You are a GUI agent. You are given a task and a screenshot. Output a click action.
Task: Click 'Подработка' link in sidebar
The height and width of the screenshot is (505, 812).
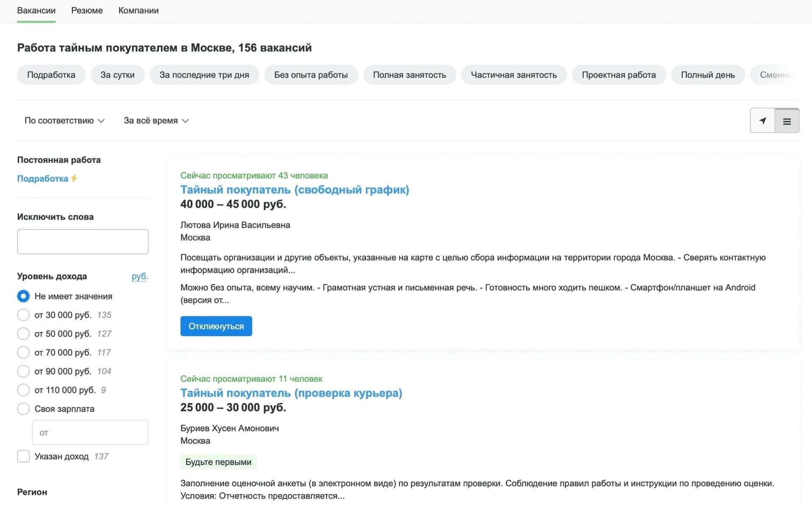click(x=42, y=179)
